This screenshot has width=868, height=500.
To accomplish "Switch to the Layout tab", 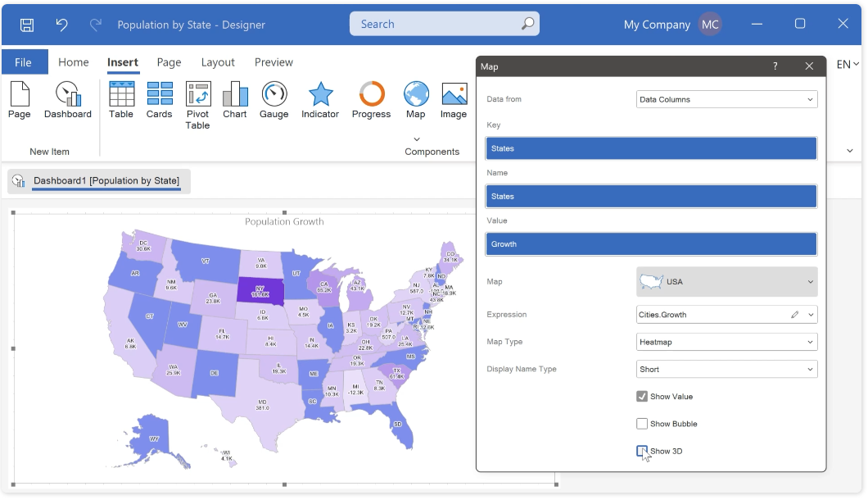I will click(218, 62).
